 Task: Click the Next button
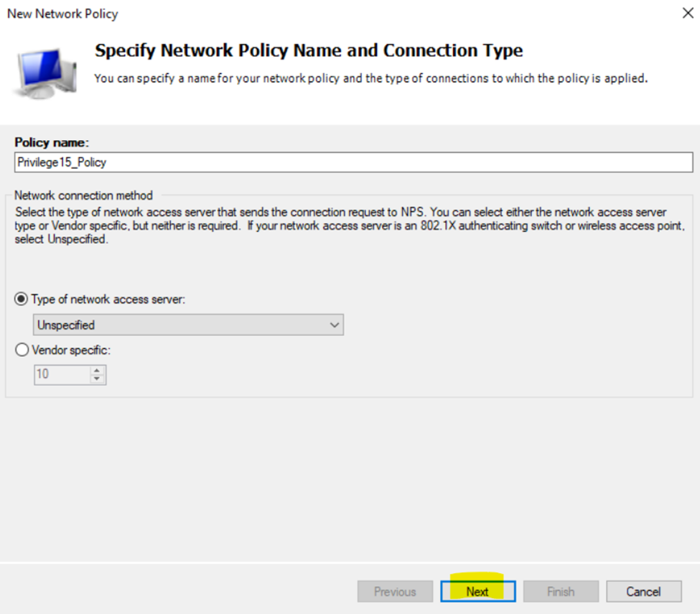pos(477,591)
